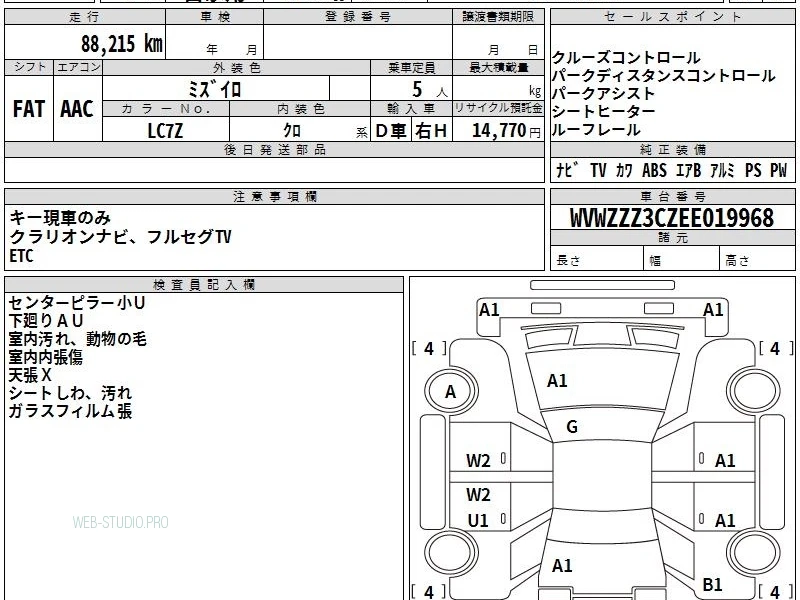800x600 pixels.
Task: Click the 走行 header cell
Action: point(85,17)
